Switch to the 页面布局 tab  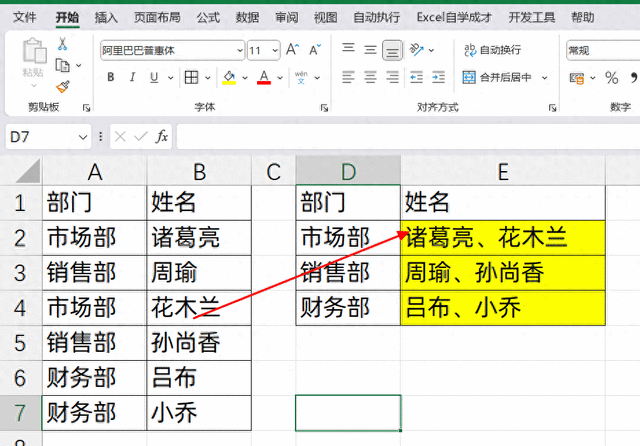[157, 17]
